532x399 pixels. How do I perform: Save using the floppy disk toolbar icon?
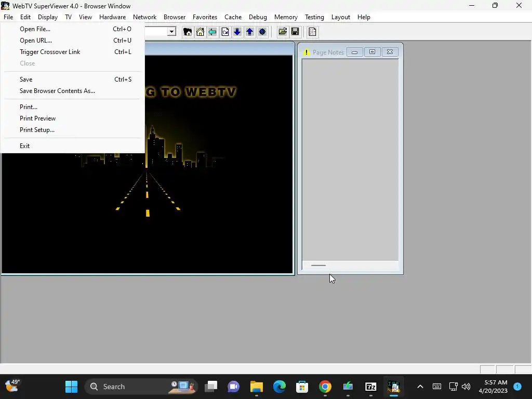coord(295,32)
